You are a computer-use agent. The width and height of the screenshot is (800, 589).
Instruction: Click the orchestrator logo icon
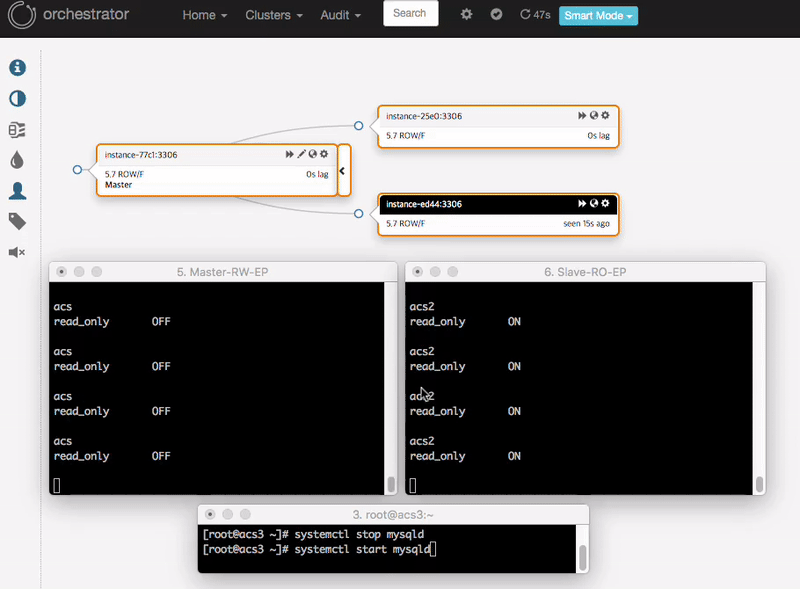tap(21, 15)
